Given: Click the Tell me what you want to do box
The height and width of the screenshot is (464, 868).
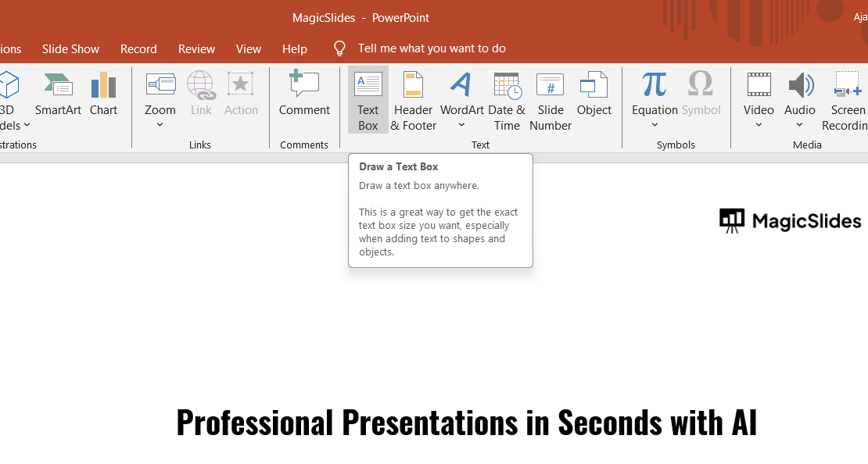Looking at the screenshot, I should click(x=432, y=48).
